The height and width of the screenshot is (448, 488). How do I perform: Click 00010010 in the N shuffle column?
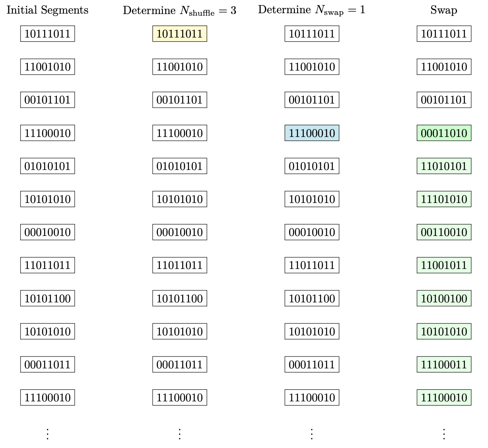click(180, 232)
